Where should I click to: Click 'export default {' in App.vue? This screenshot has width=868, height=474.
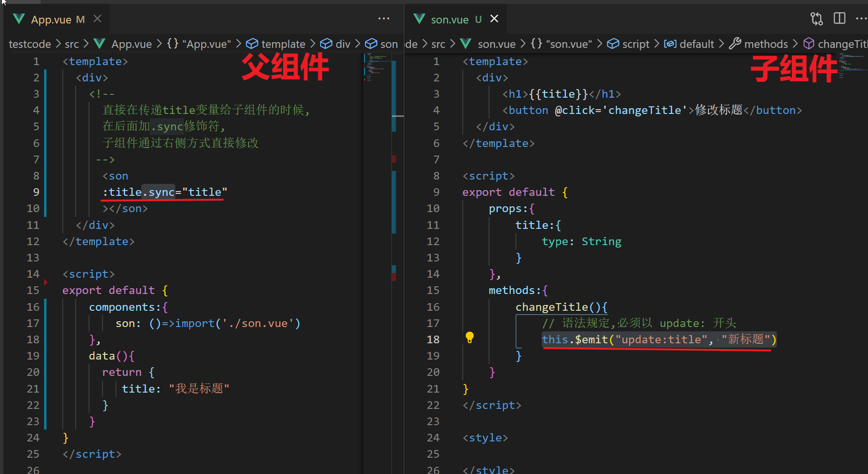[115, 290]
